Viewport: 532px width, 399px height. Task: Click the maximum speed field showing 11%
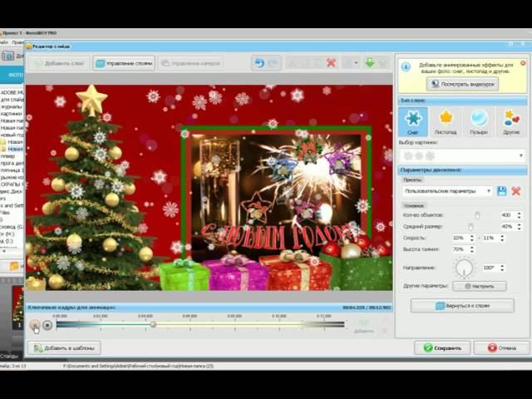tap(491, 239)
